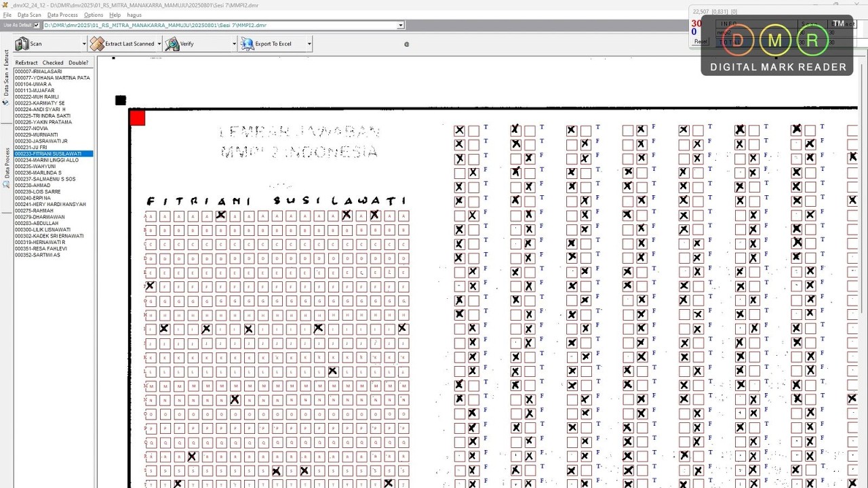The height and width of the screenshot is (488, 868).
Task: Click the Extract Last Scanned bandage icon
Action: click(97, 43)
